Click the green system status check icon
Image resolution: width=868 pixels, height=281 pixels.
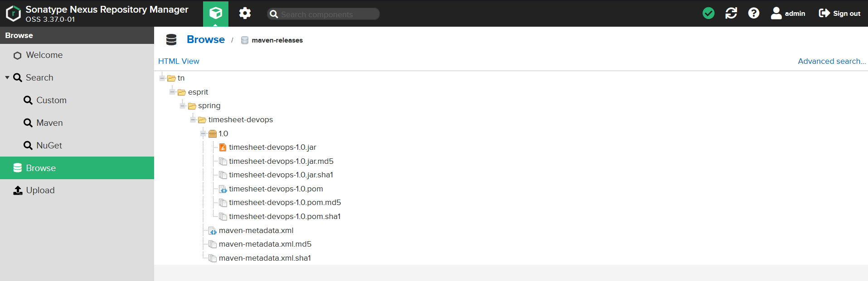pyautogui.click(x=708, y=13)
